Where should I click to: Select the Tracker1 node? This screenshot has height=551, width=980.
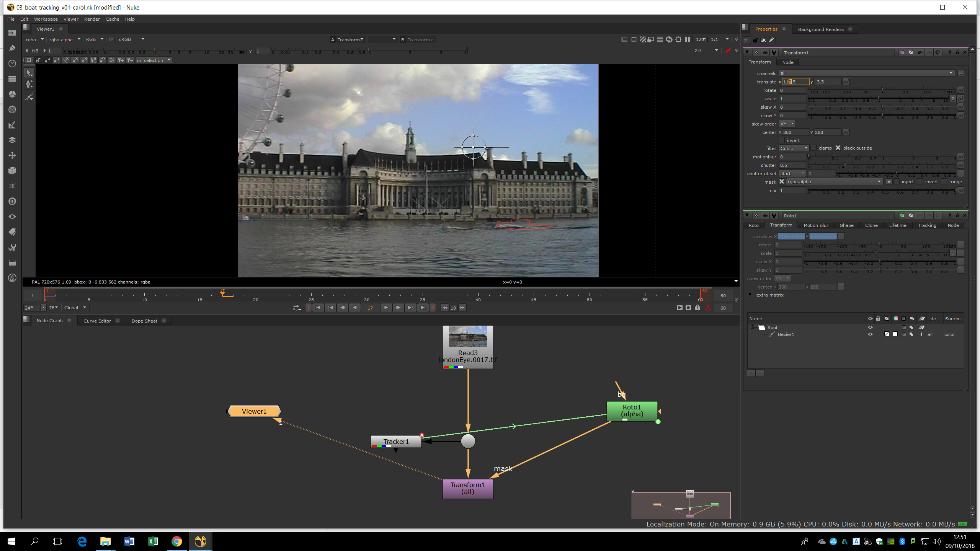click(396, 442)
